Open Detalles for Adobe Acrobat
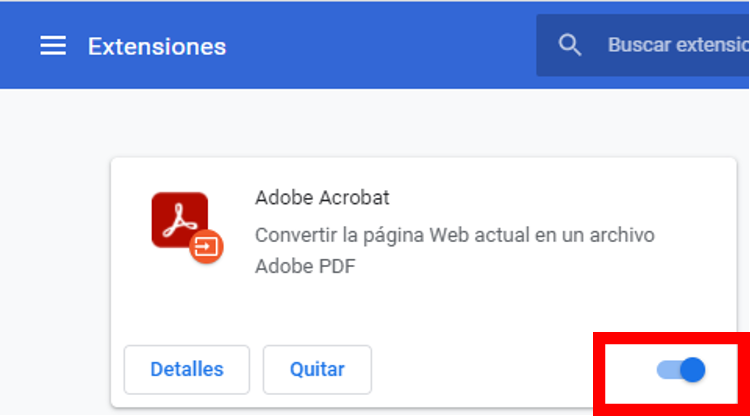This screenshot has width=750, height=416. (187, 369)
